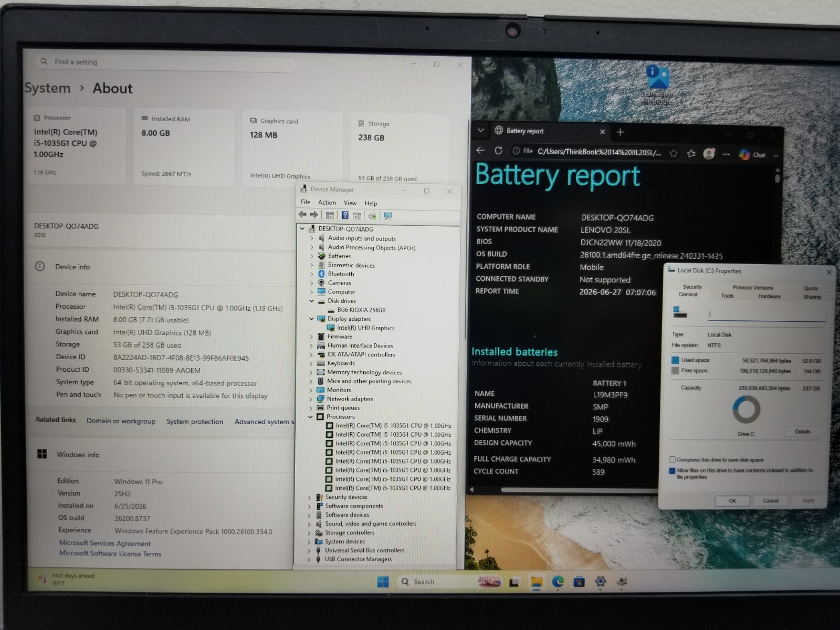Screen dimensions: 840x630
Task: Open Microsoft Services Agreement link
Action: point(104,543)
